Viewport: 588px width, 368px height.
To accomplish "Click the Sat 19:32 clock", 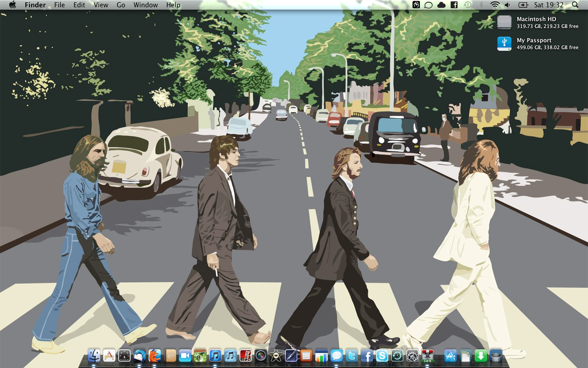I will (549, 5).
